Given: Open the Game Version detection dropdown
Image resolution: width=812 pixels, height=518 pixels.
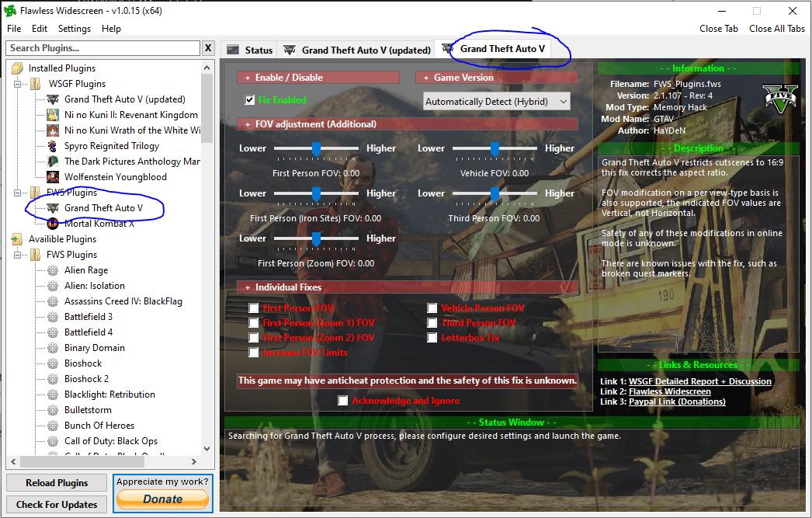Looking at the screenshot, I should pos(497,102).
